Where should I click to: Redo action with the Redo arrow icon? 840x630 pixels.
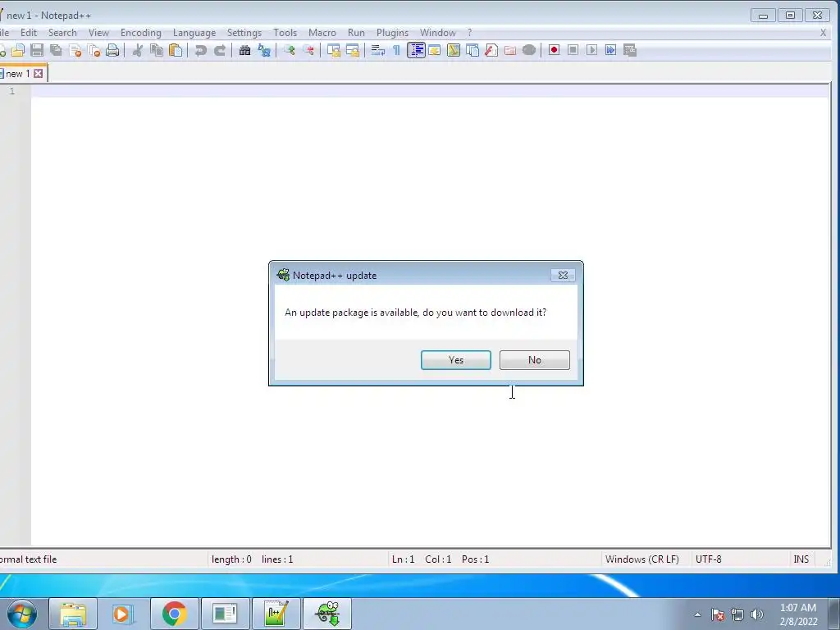click(x=220, y=50)
